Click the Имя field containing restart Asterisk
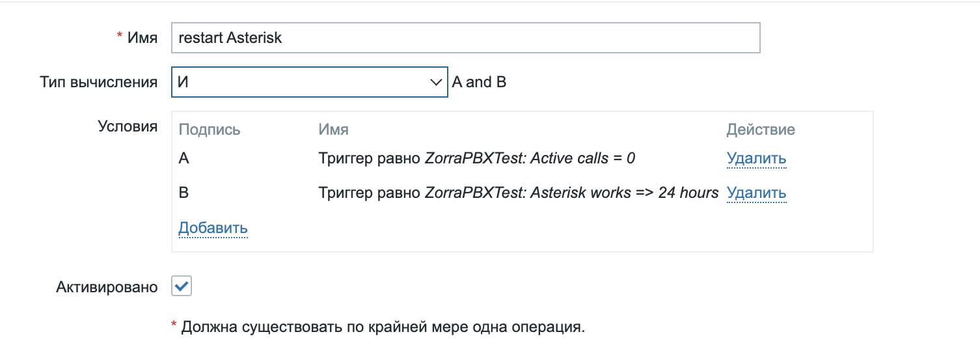Image resolution: width=980 pixels, height=345 pixels. [x=465, y=38]
